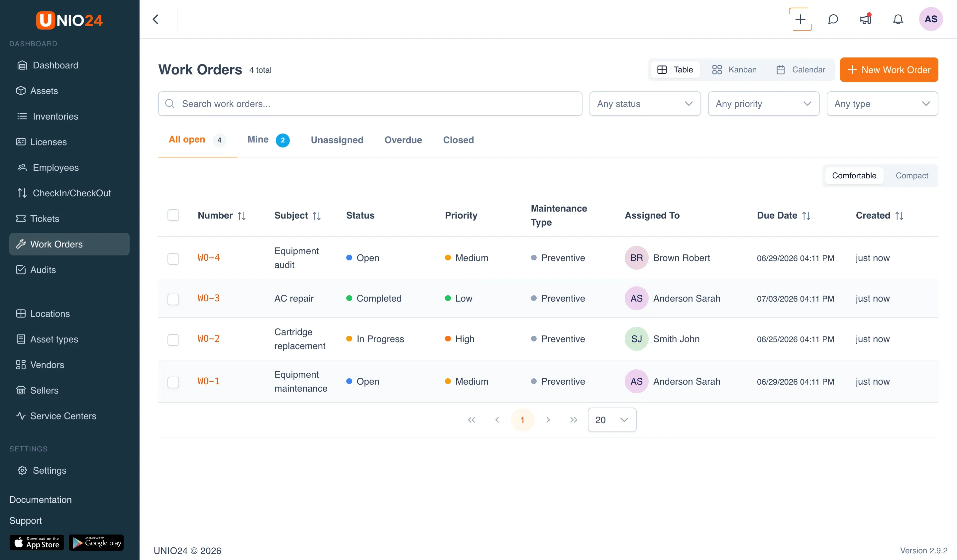This screenshot has width=957, height=560.
Task: Check the WO-3 row checkbox
Action: tap(173, 299)
